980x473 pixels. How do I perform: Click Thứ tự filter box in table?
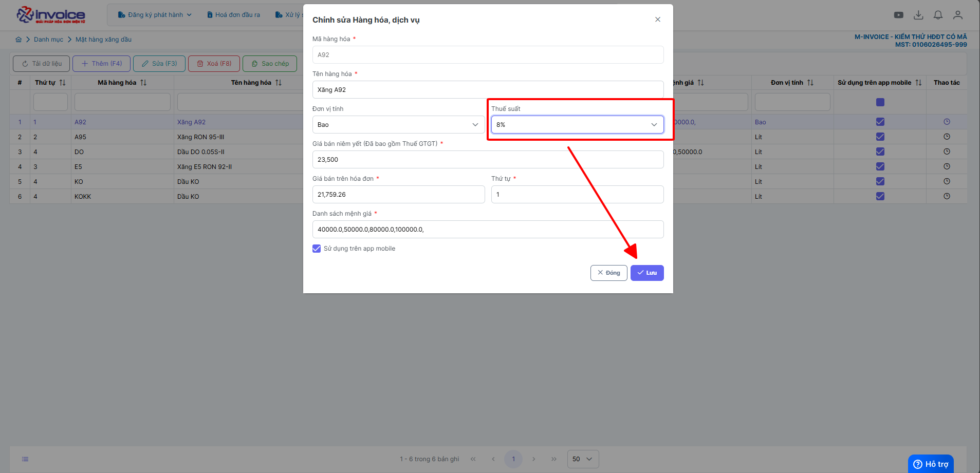coord(50,102)
